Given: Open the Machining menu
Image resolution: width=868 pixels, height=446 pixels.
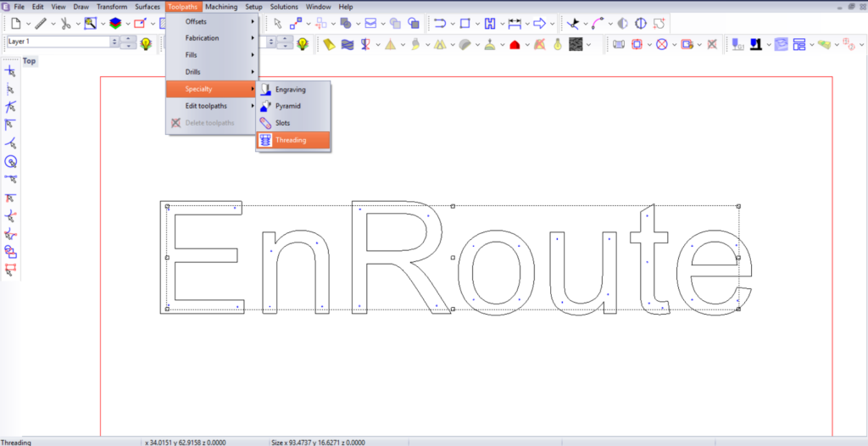Looking at the screenshot, I should pos(221,7).
